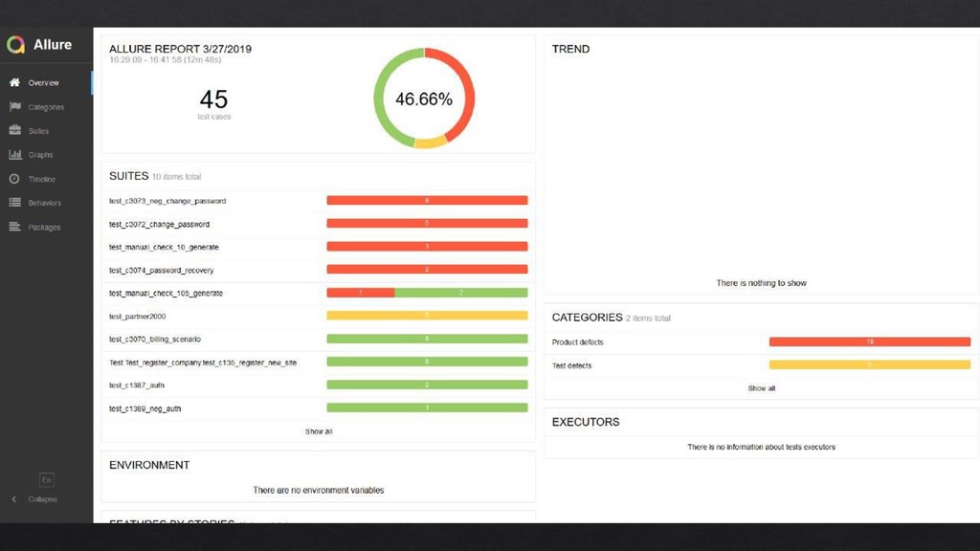This screenshot has height=551, width=980.
Task: Click '2 items total' categories count
Action: 648,318
